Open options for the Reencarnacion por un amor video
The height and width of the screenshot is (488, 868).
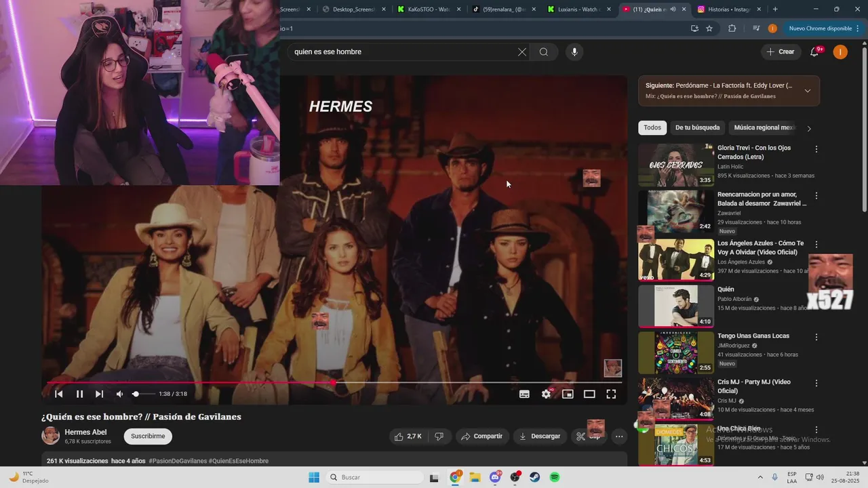[x=816, y=196]
